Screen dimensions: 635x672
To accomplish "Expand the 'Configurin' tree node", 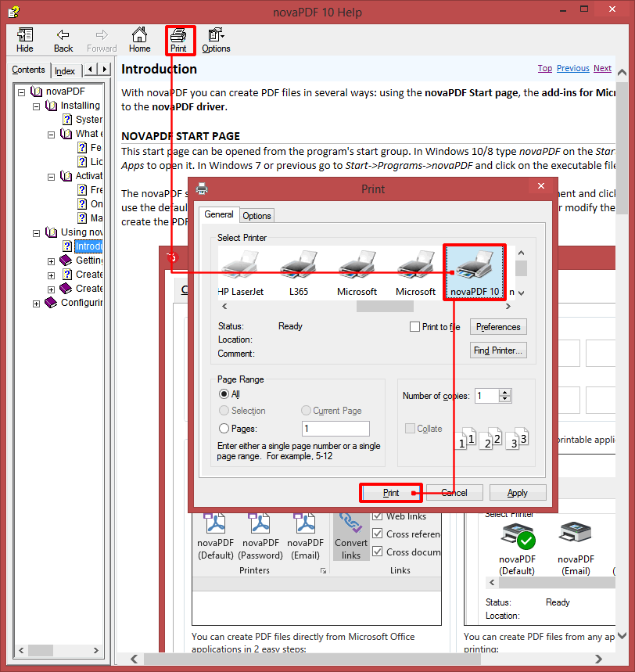I will pyautogui.click(x=37, y=304).
